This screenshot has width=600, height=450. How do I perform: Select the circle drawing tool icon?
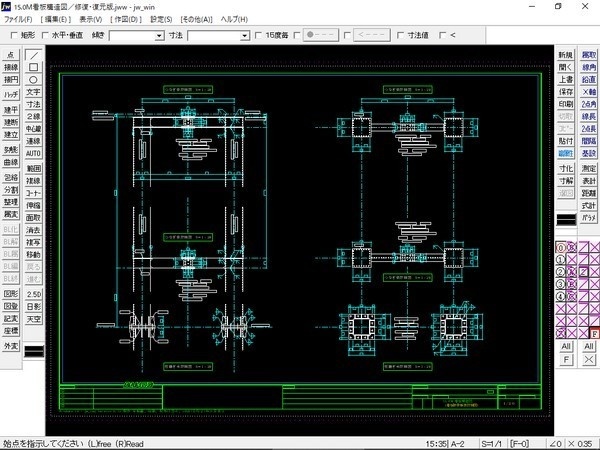(34, 80)
